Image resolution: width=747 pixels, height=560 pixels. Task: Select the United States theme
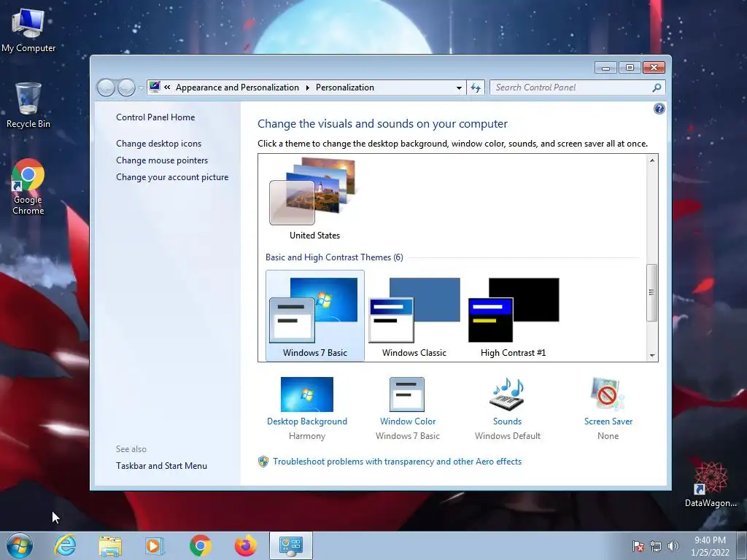pos(314,199)
